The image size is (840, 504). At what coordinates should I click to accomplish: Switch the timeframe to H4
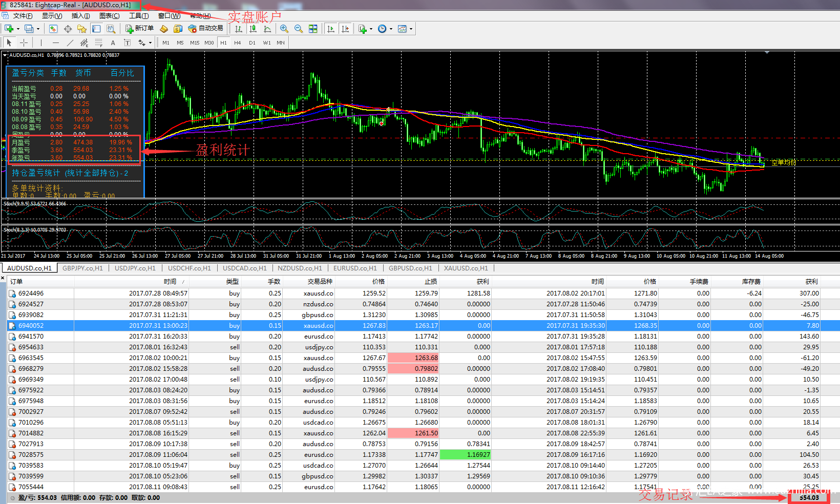coord(238,43)
